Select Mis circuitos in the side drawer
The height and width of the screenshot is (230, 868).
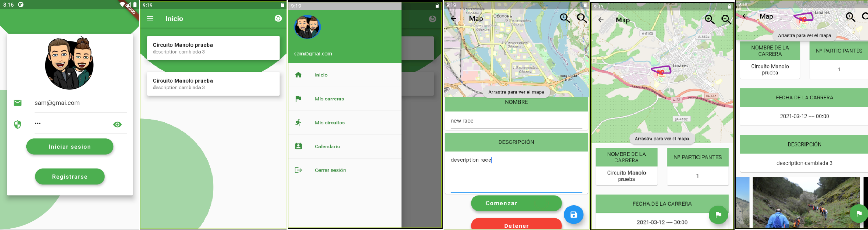[329, 123]
